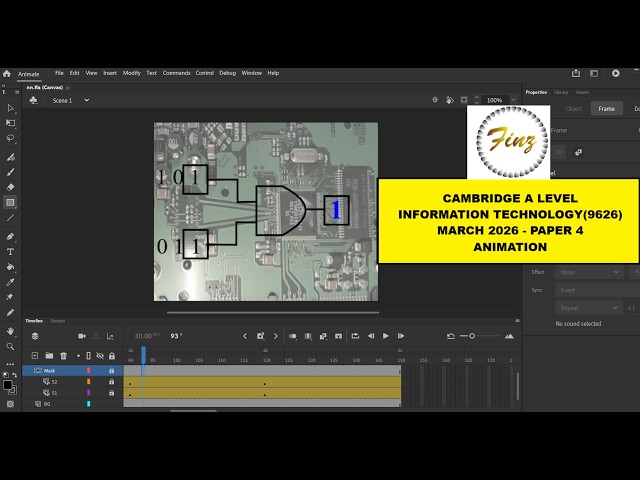The image size is (640, 480).
Task: Unlock the Mask layer
Action: point(111,371)
